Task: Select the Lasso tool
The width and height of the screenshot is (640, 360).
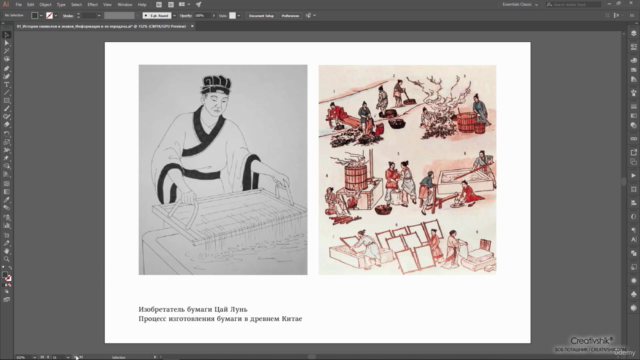Action: pyautogui.click(x=7, y=59)
